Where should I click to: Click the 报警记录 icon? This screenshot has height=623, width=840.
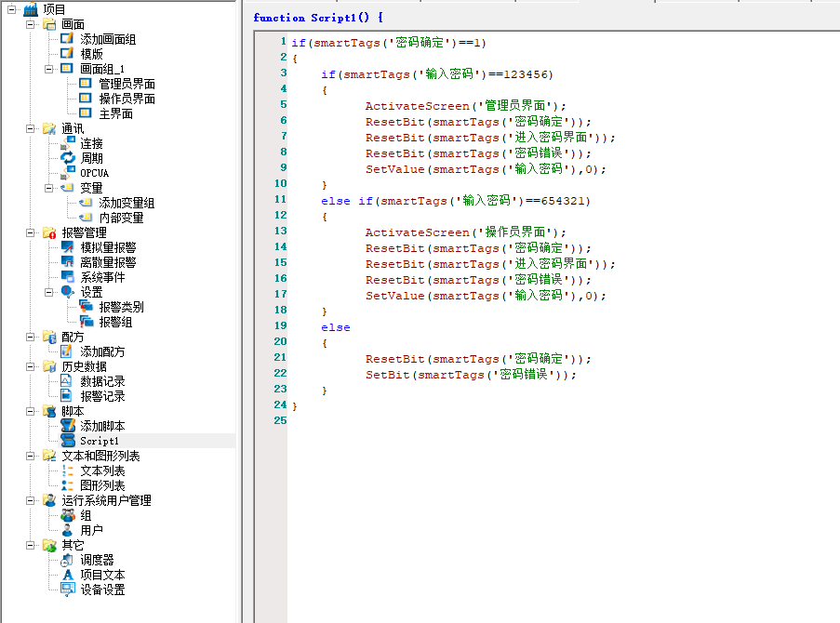click(x=66, y=396)
